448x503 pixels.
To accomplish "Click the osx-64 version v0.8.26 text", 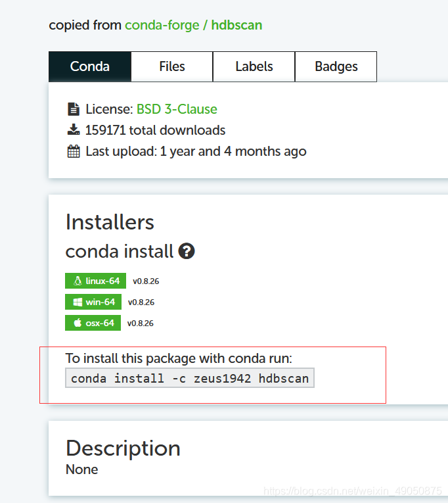I will (x=141, y=323).
